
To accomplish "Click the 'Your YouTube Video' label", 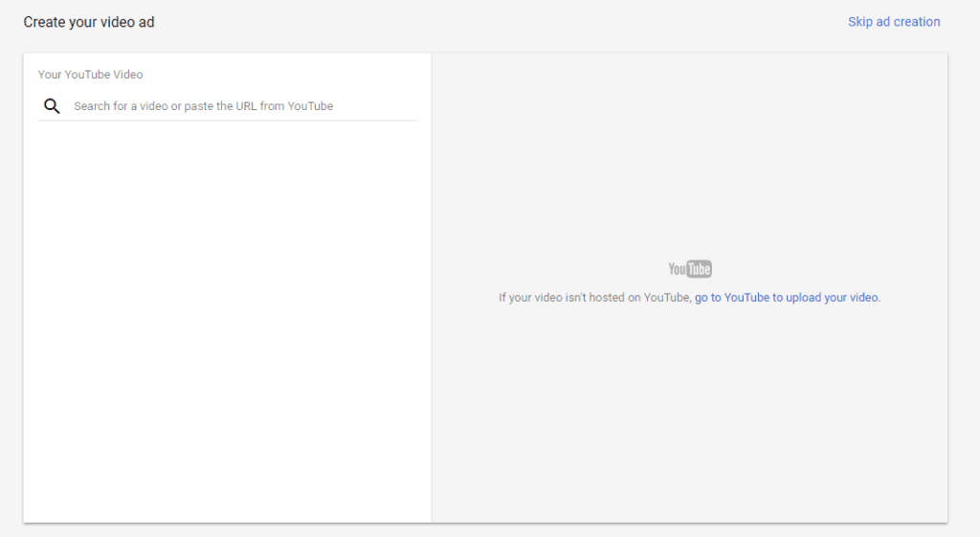I will click(x=91, y=75).
